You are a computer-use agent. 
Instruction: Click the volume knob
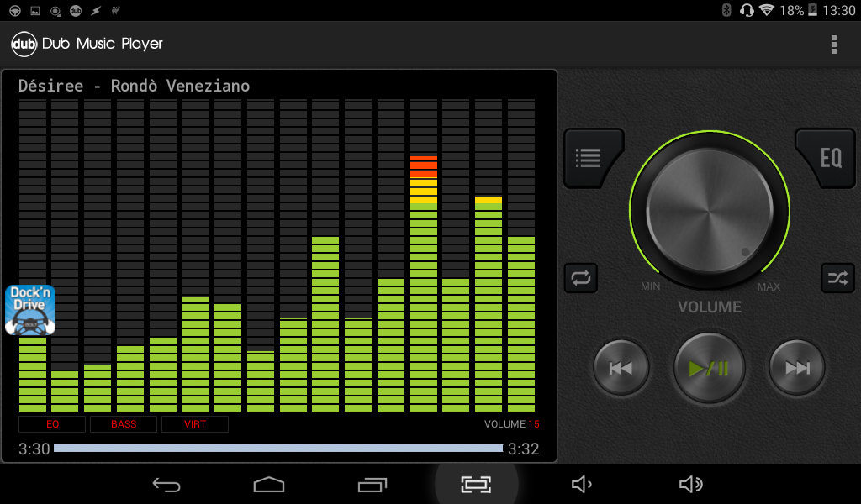tap(709, 210)
